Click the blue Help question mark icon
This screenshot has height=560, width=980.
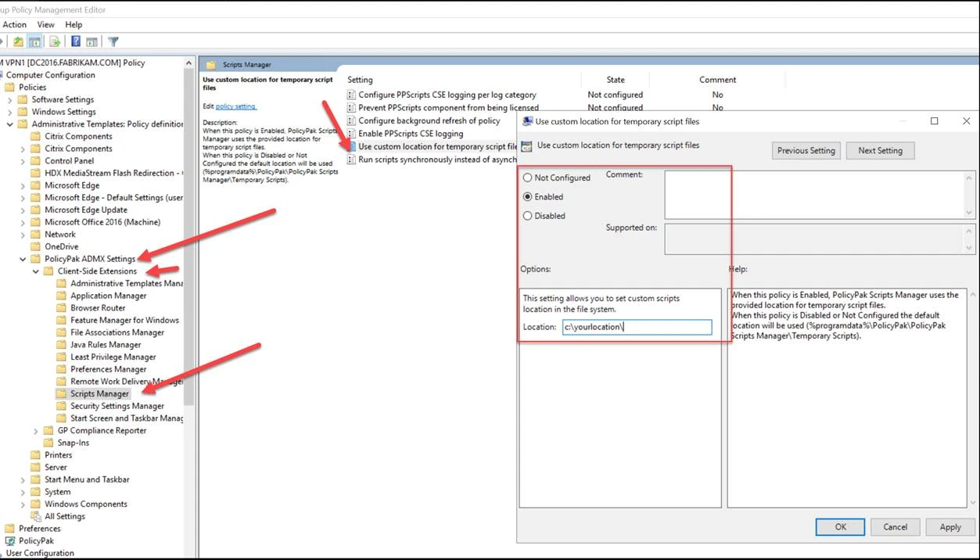pos(76,42)
